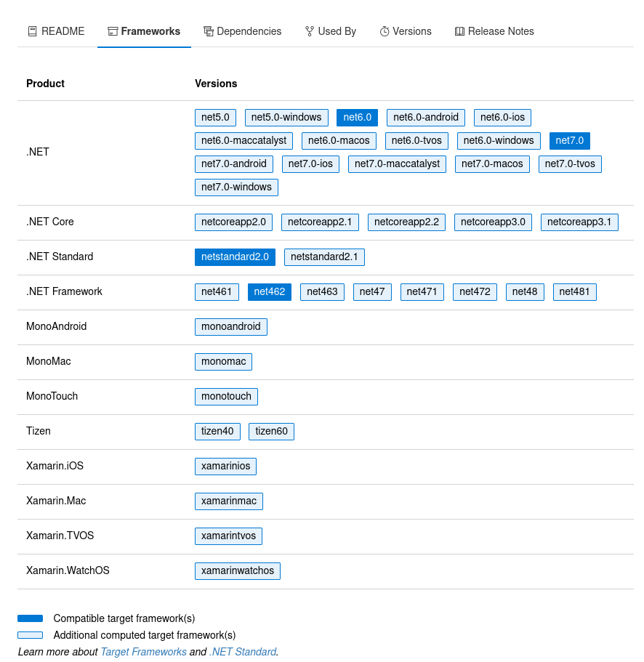Click the netcoreapp2.1 badge

click(320, 222)
